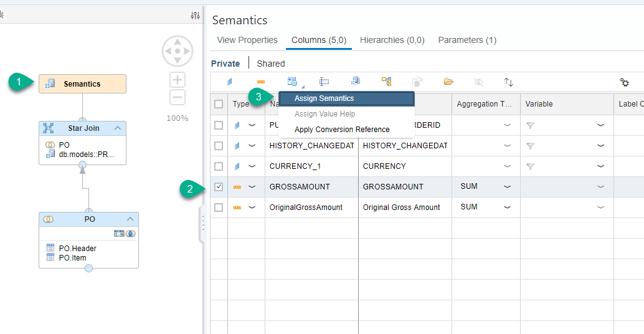
Task: Click the Venn join type icon in PO node
Action: coord(131,233)
